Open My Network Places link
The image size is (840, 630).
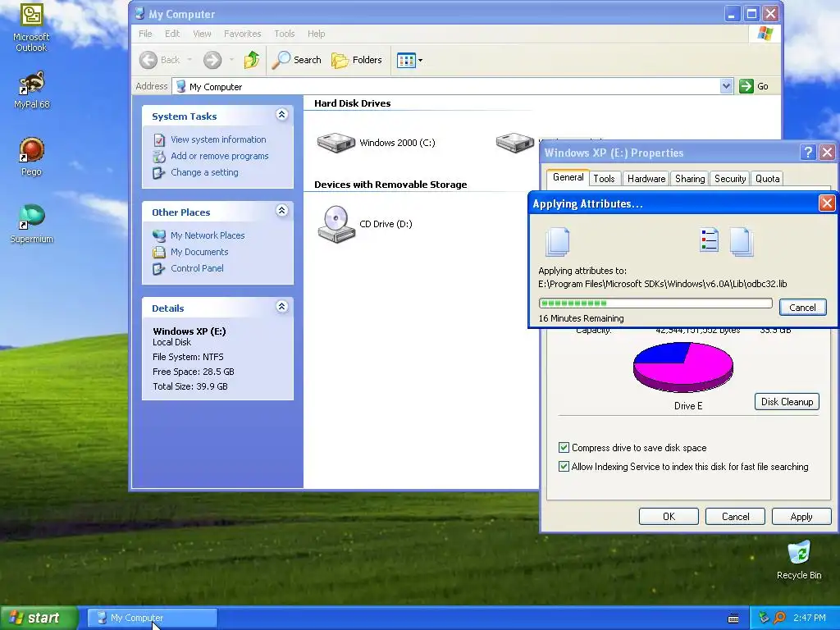tap(208, 235)
